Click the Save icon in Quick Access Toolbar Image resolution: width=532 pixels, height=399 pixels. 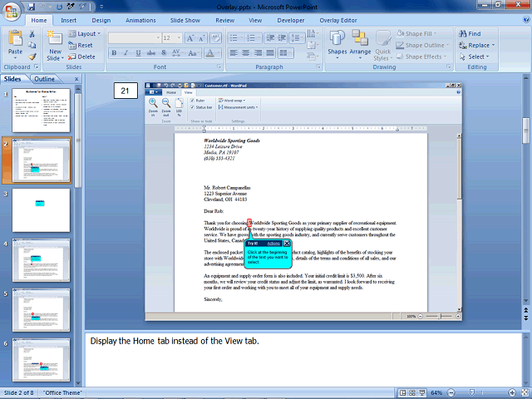[x=32, y=7]
